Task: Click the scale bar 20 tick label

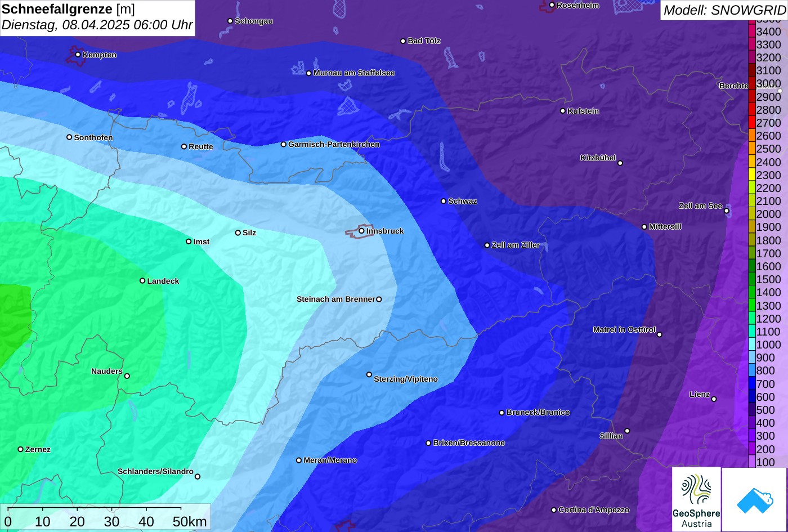Action: point(77,522)
